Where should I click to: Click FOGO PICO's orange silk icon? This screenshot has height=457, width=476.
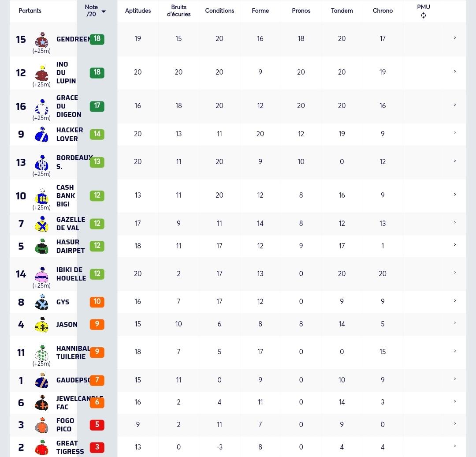(42, 425)
